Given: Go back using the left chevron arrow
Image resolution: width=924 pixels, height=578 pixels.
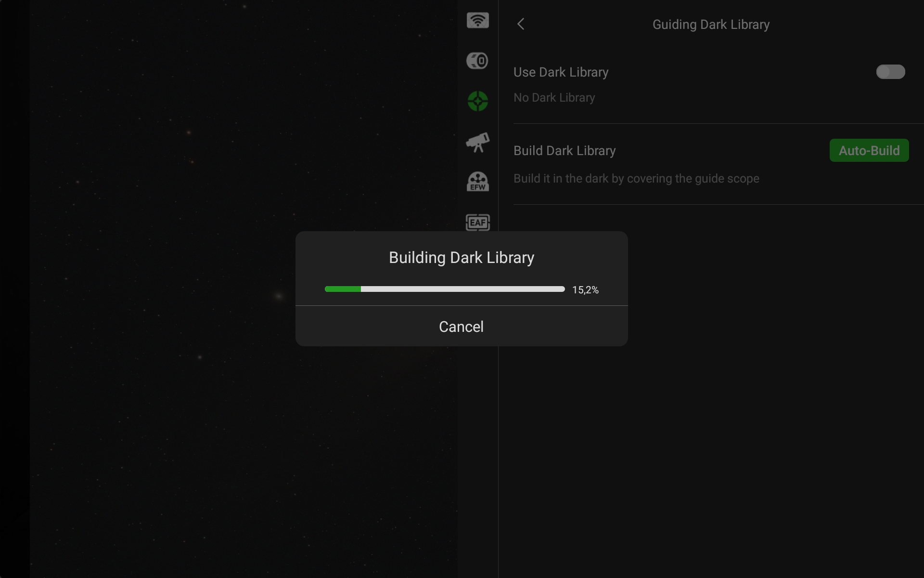Looking at the screenshot, I should point(521,24).
